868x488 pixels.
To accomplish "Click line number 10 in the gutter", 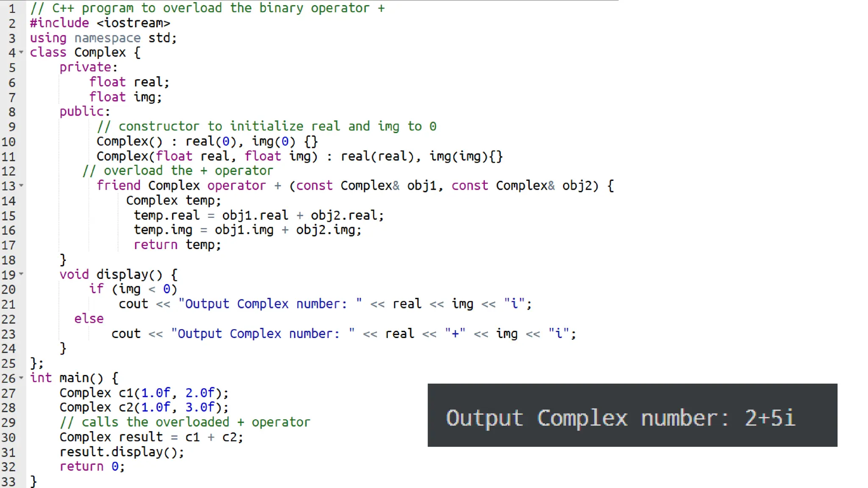I will tap(8, 141).
